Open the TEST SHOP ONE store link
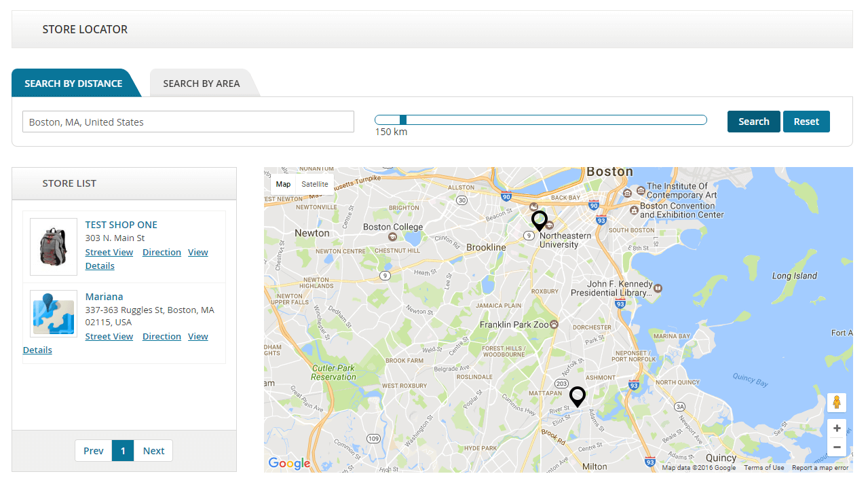This screenshot has width=868, height=493. click(121, 225)
